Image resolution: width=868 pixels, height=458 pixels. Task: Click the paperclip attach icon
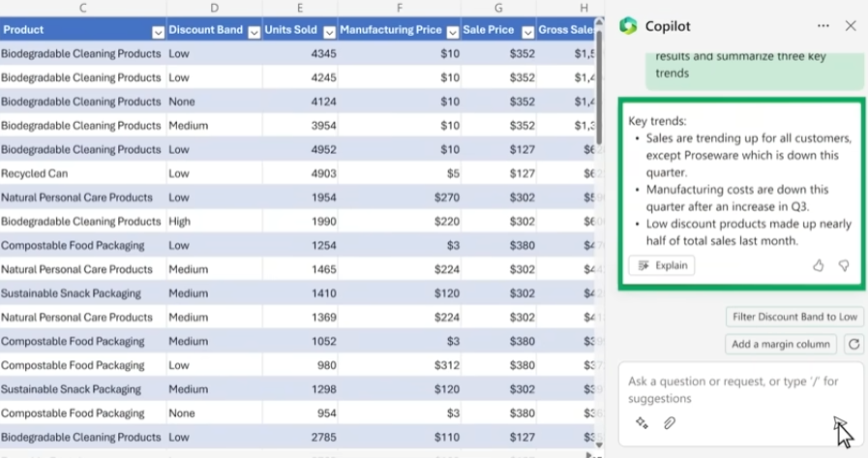coord(669,423)
